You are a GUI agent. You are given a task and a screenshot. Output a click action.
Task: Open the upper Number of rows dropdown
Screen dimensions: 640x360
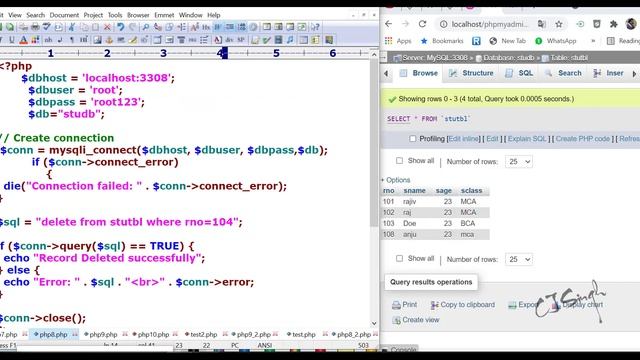coord(519,162)
